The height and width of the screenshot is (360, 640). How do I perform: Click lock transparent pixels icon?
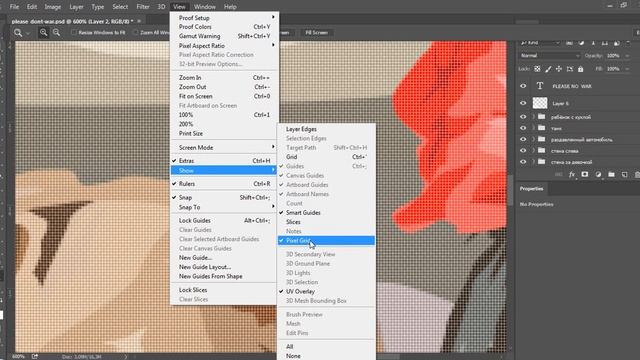(x=537, y=69)
